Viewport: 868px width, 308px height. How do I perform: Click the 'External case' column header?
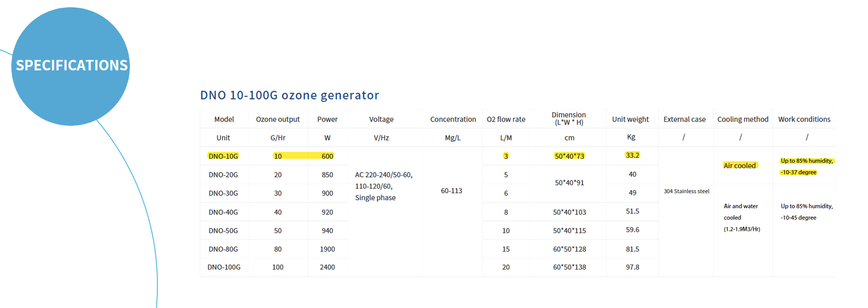685,119
